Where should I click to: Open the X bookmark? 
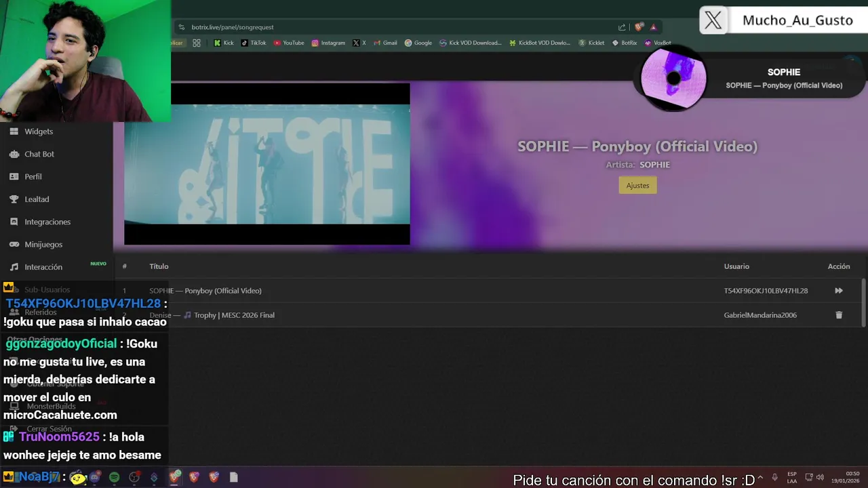point(359,43)
